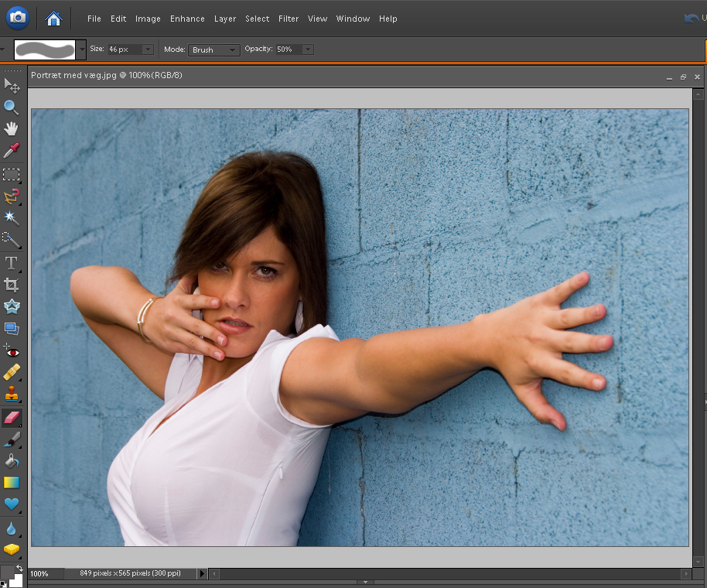707x588 pixels.
Task: Click the zoom percentage field in status bar
Action: coord(43,574)
